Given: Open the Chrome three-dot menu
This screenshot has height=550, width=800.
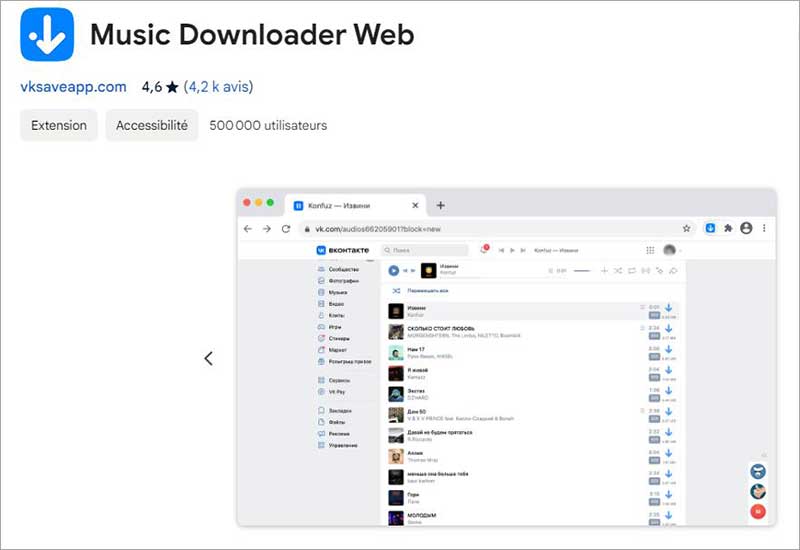Looking at the screenshot, I should (x=764, y=228).
